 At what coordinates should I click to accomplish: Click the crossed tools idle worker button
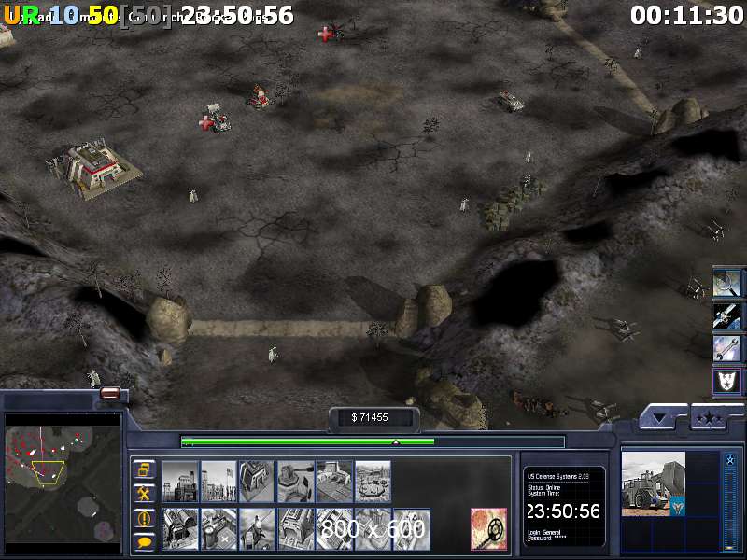point(144,494)
